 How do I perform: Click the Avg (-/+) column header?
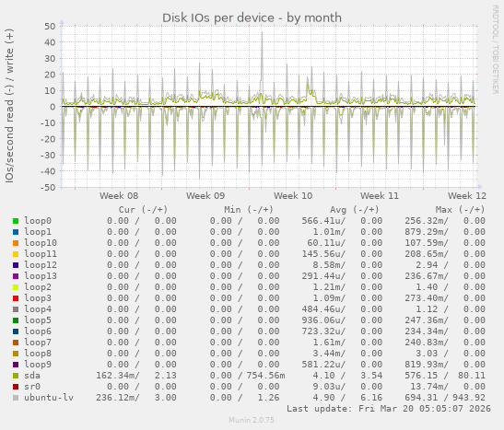coord(355,210)
